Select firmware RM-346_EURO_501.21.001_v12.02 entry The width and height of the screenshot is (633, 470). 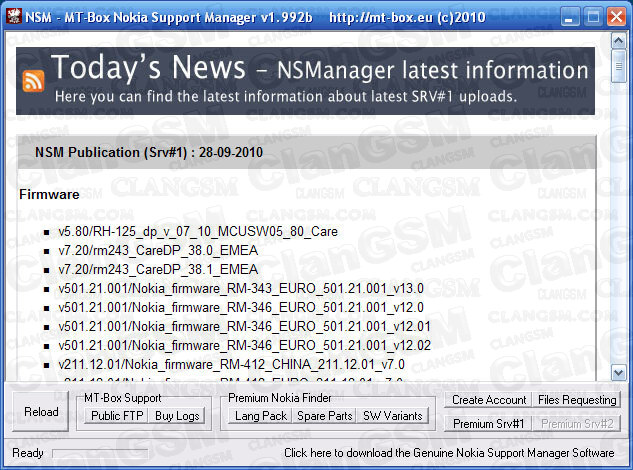click(x=244, y=346)
